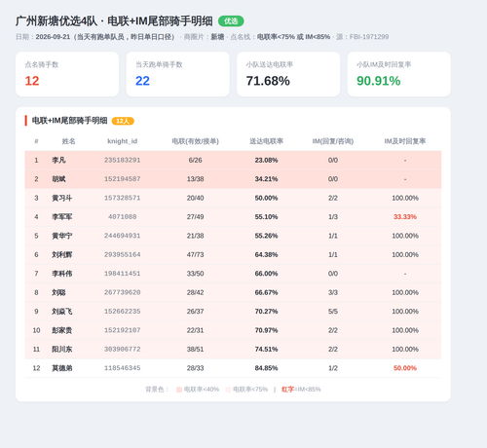The height and width of the screenshot is (448, 487).
Task: Click knight_id 293955164
Action: click(x=123, y=254)
